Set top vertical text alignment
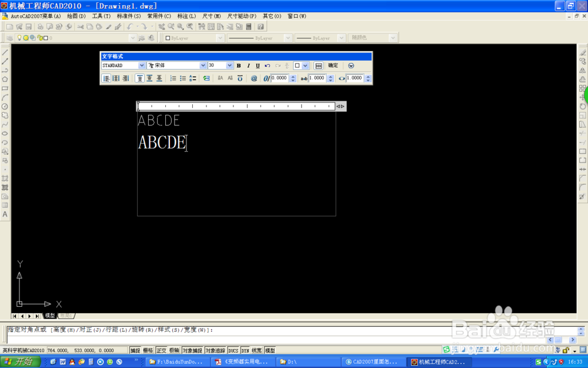The image size is (588, 368). (140, 78)
